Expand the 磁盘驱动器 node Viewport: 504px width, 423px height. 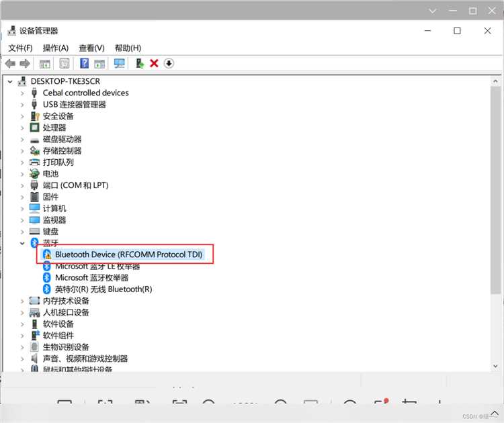[x=22, y=140]
